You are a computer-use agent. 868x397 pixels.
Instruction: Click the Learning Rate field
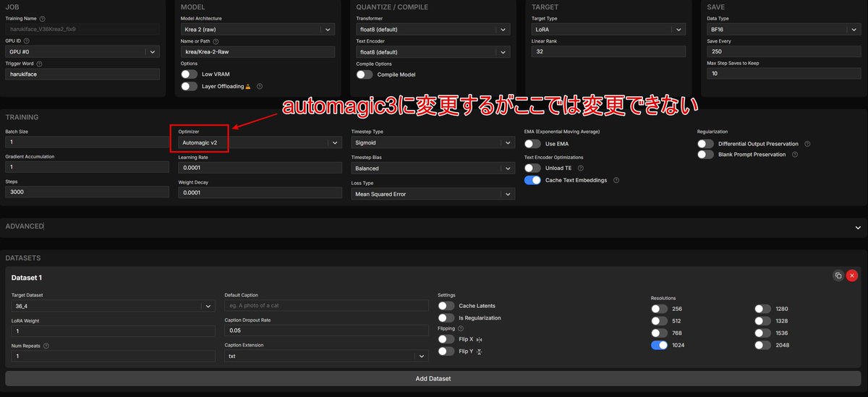[x=260, y=168]
